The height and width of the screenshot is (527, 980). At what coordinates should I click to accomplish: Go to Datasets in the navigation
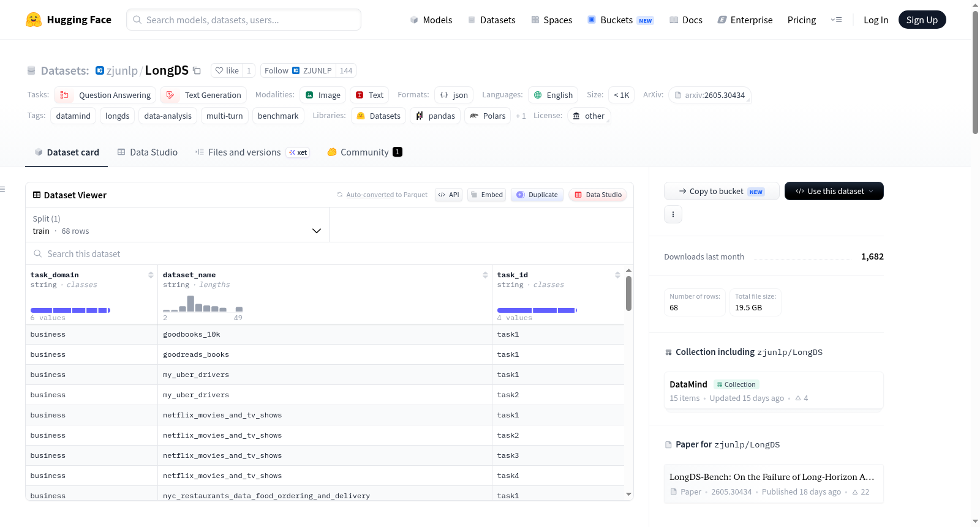pyautogui.click(x=492, y=20)
